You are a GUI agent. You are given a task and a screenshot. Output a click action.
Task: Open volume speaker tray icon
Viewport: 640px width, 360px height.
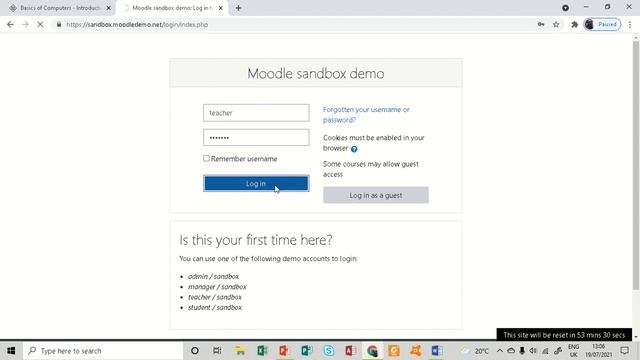(x=533, y=351)
